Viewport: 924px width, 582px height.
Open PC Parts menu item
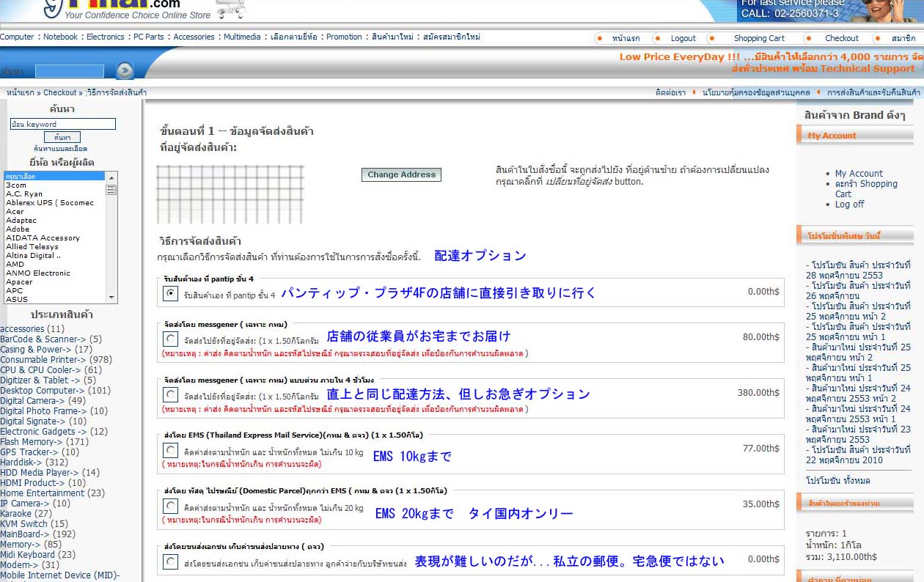[149, 37]
